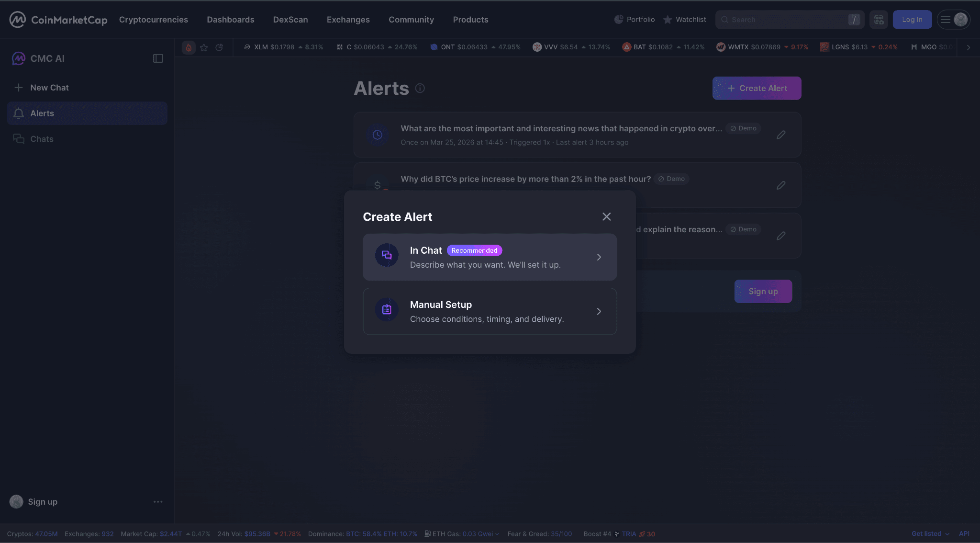Click the Portfolio pie icon
980x543 pixels.
click(619, 20)
